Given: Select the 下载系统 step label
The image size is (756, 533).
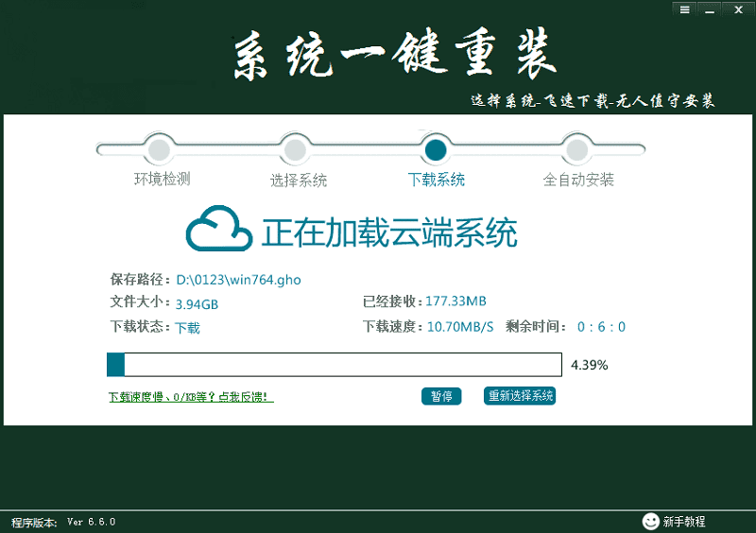Looking at the screenshot, I should point(437,180).
